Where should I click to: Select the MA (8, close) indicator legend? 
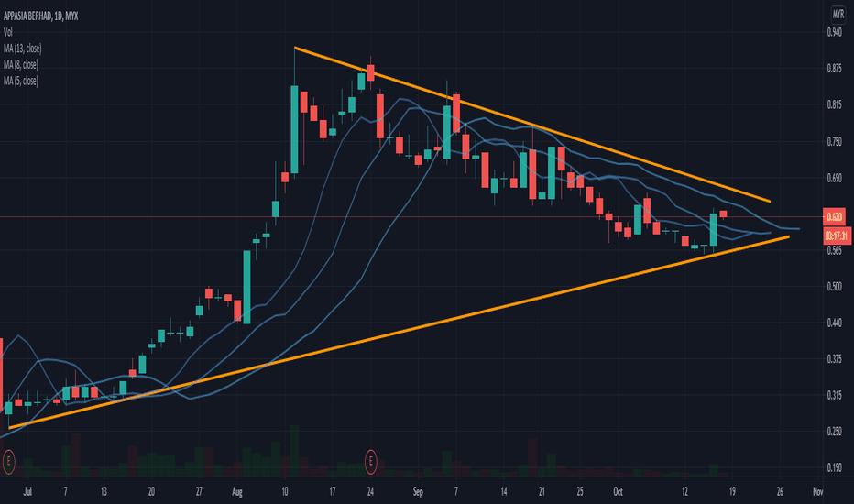(x=21, y=65)
